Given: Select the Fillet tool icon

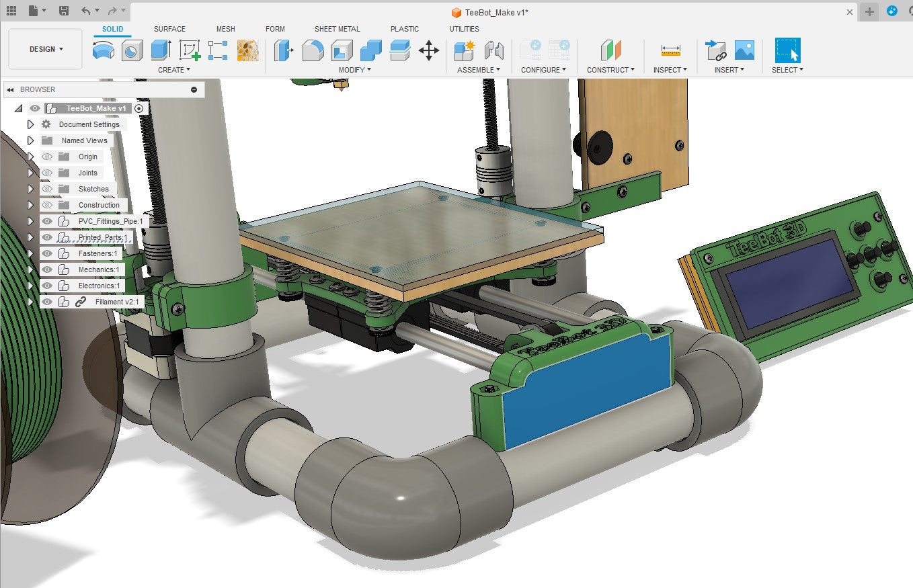Looking at the screenshot, I should tap(313, 50).
